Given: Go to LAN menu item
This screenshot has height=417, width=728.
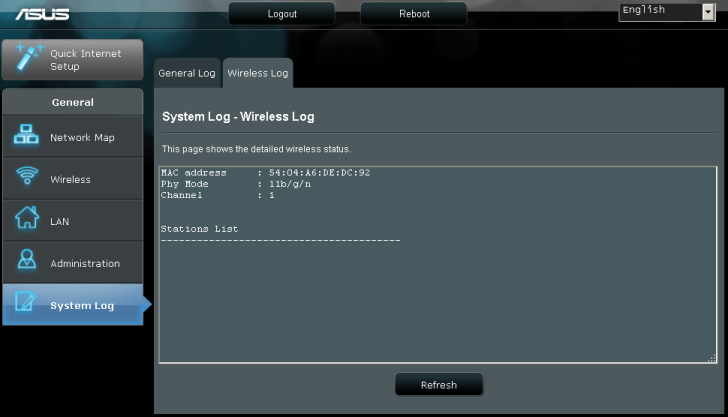Looking at the screenshot, I should click(72, 221).
